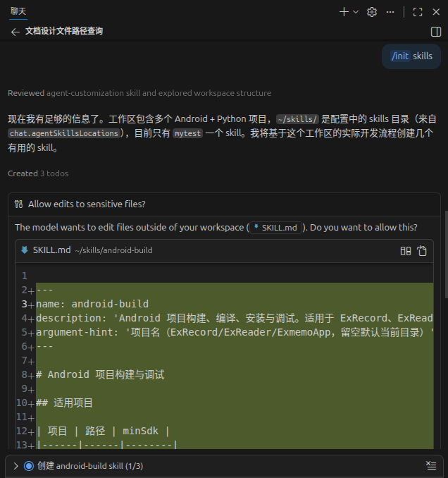Start a new chat with plus icon
Viewport: 448px width, 478px height.
point(344,11)
